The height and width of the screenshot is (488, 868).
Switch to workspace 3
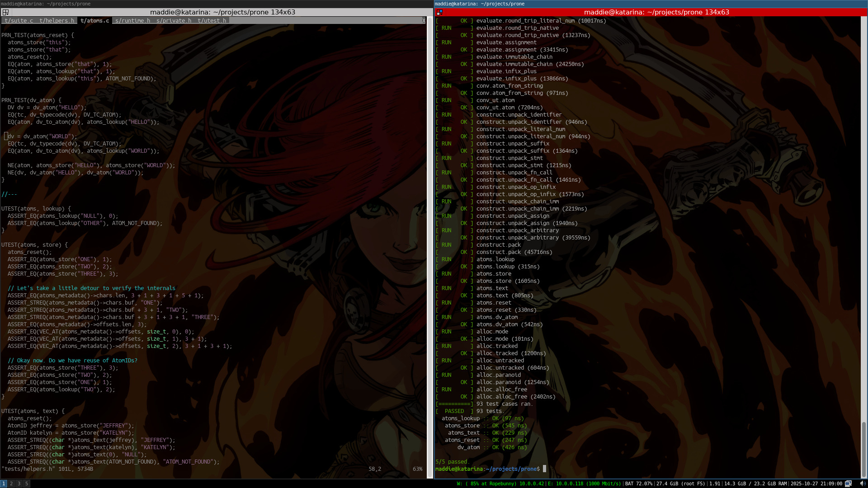point(19,483)
